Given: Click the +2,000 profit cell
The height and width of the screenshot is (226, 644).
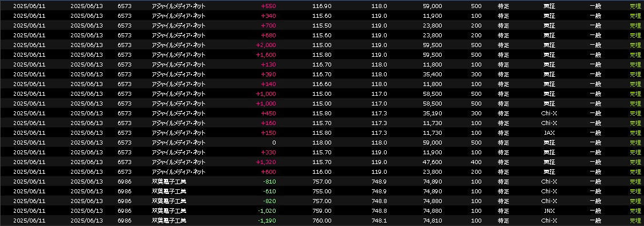Looking at the screenshot, I should [x=266, y=45].
